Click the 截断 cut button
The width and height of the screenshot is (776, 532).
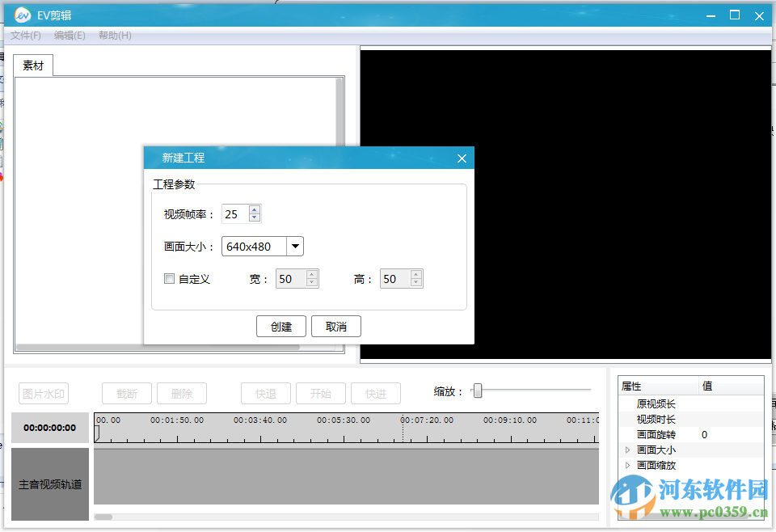pyautogui.click(x=126, y=393)
